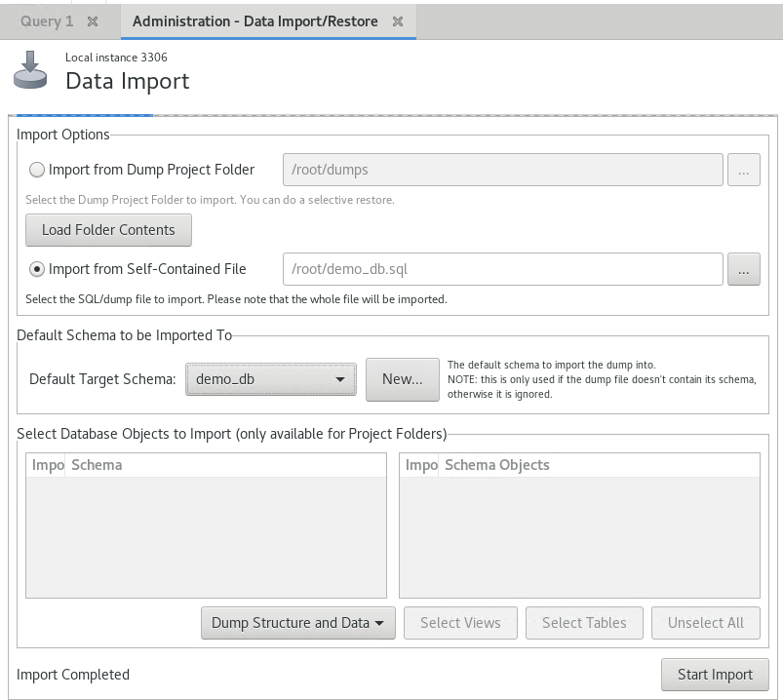Close the Query 1 tab
The width and height of the screenshot is (783, 700).
[x=93, y=21]
